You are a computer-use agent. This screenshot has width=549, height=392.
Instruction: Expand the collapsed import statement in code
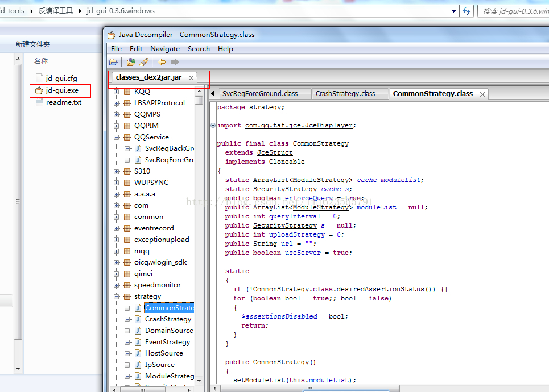coord(213,125)
